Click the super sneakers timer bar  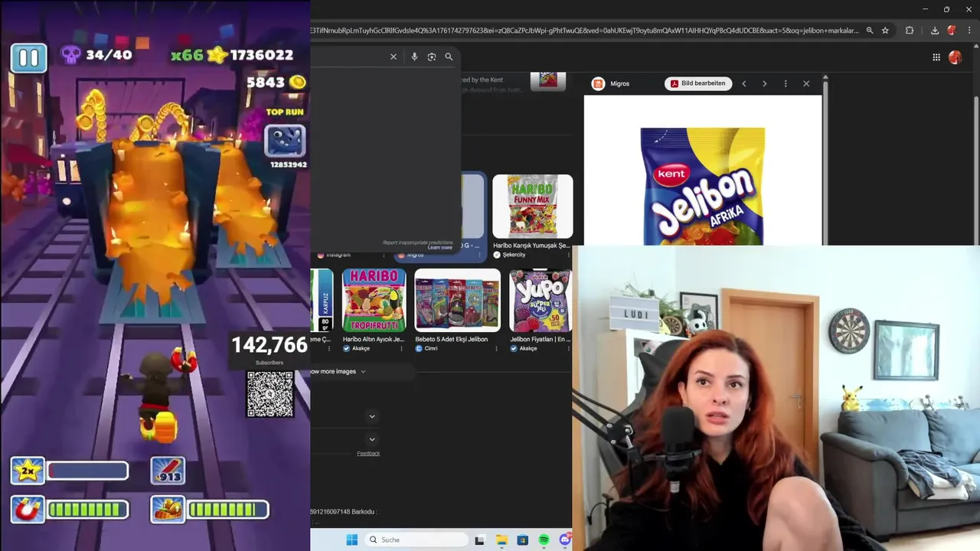click(227, 509)
